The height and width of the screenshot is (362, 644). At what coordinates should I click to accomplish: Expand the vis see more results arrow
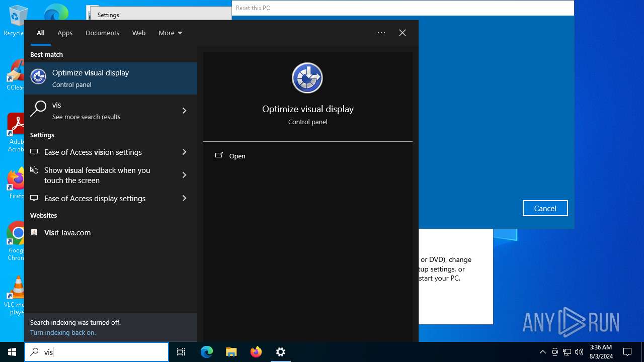pyautogui.click(x=184, y=111)
